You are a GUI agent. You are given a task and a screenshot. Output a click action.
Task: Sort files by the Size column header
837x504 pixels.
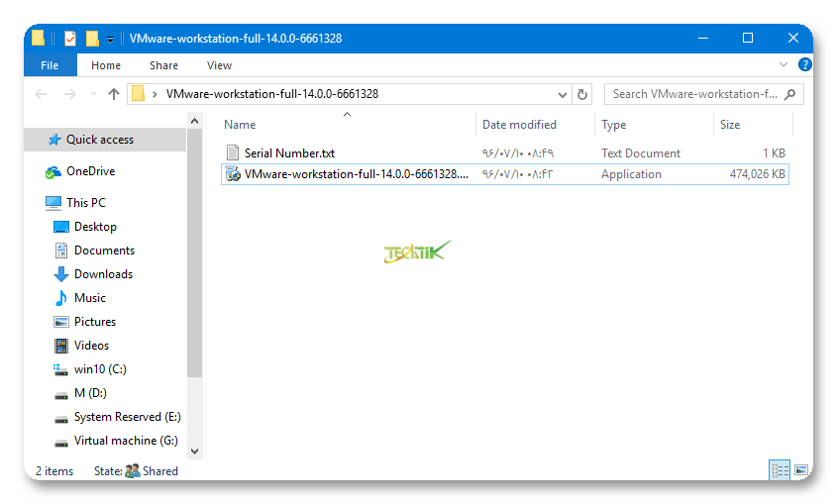click(730, 125)
